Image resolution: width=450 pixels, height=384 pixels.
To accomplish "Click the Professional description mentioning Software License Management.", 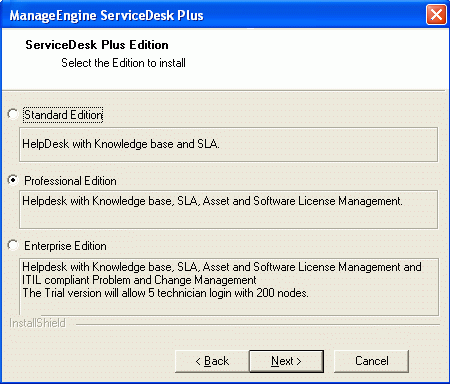I will [212, 201].
